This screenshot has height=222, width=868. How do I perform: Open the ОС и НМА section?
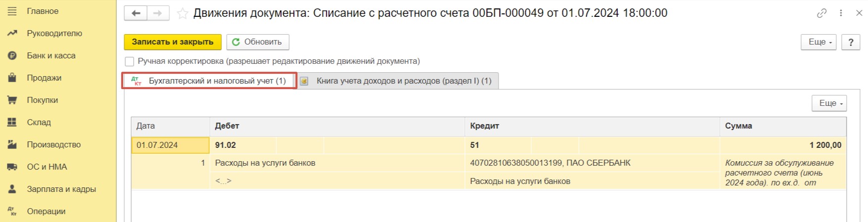pyautogui.click(x=47, y=167)
